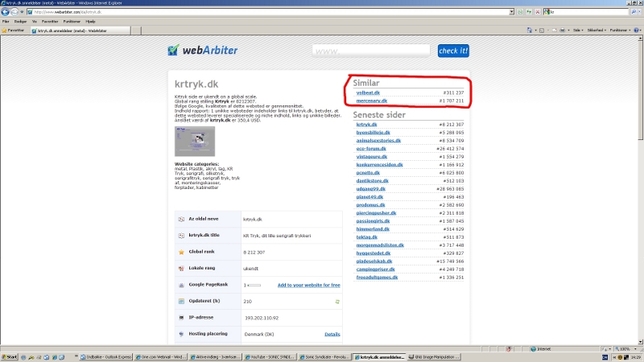Image resolution: width=644 pixels, height=362 pixels.
Task: Click the IP-adresse row icon
Action: (x=181, y=318)
